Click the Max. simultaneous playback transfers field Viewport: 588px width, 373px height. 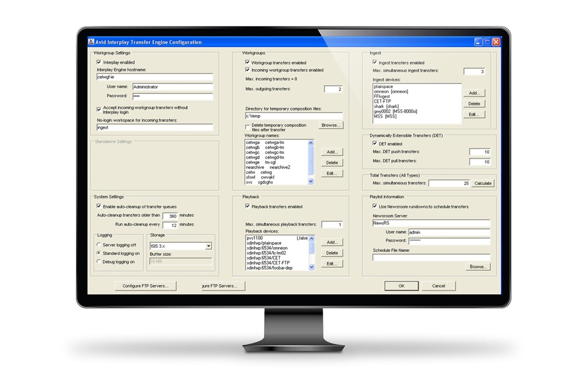click(332, 225)
